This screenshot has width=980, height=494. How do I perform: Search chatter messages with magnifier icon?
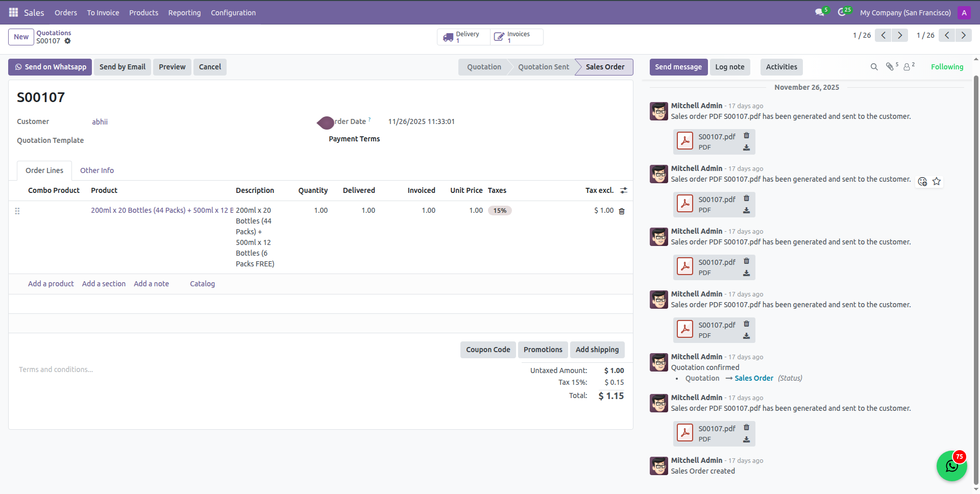874,67
